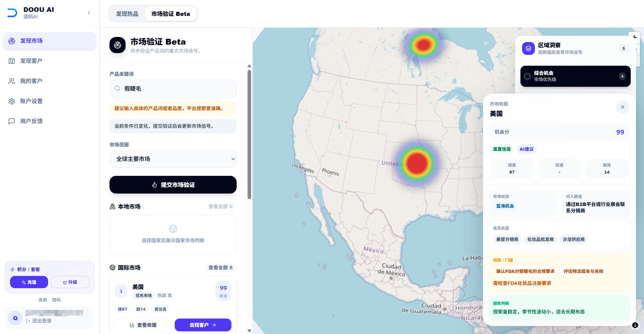The image size is (644, 334).
Task: Toggle the AI建议 tag
Action: [x=526, y=149]
